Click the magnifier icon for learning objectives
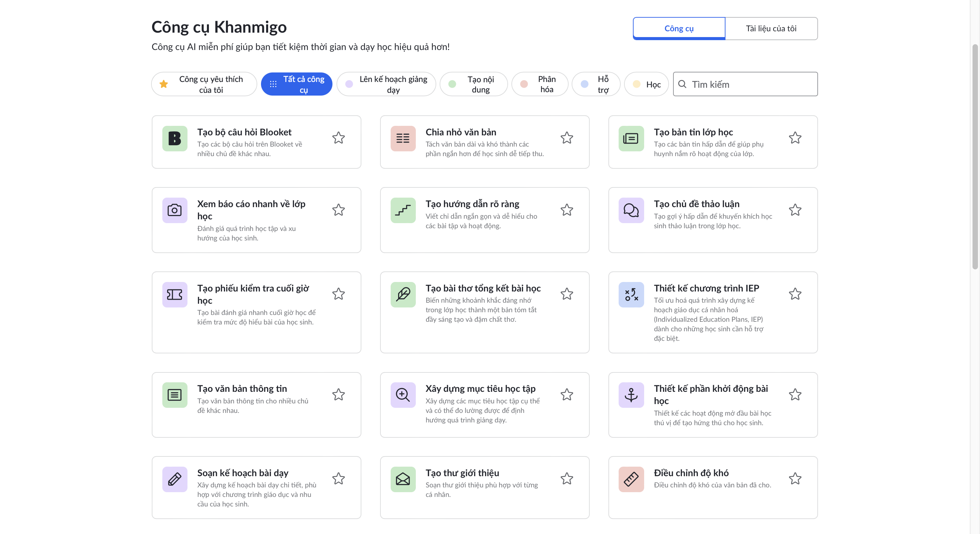The height and width of the screenshot is (534, 980). 403,395
